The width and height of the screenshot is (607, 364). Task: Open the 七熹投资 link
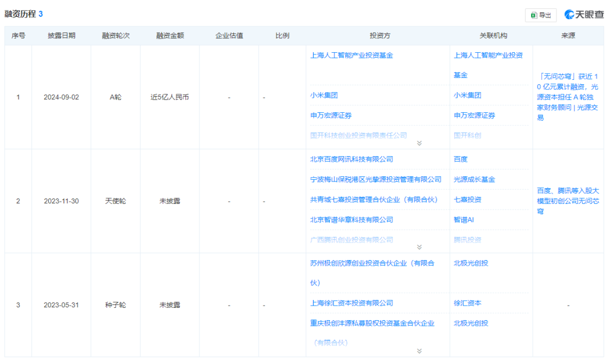click(467, 199)
